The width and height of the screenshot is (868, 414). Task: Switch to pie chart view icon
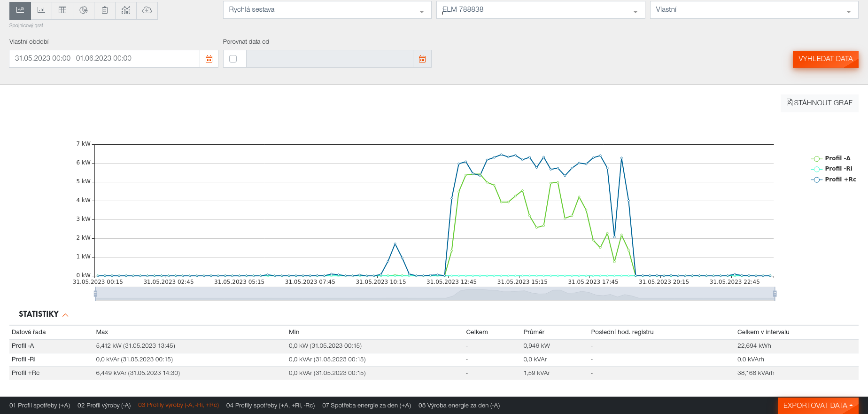pyautogui.click(x=84, y=10)
